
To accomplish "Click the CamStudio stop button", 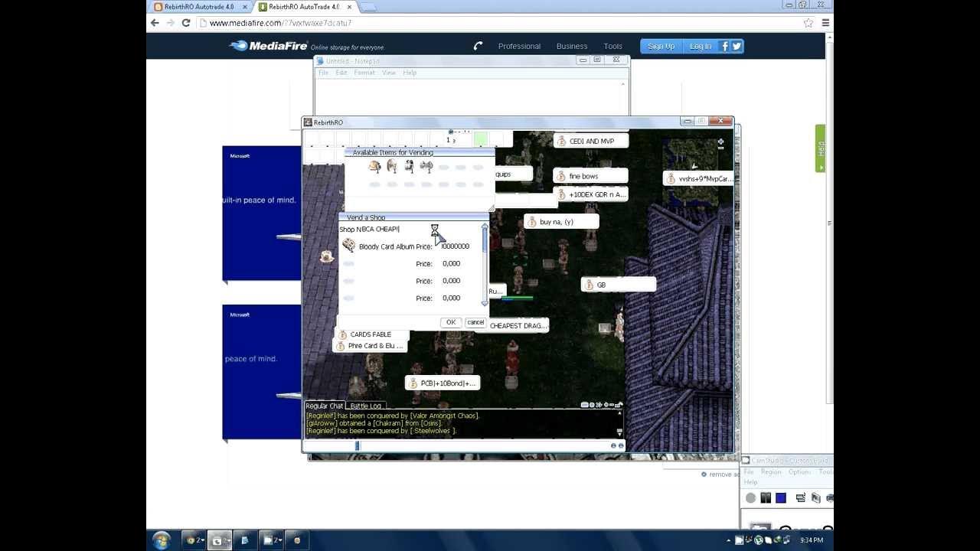I will click(x=781, y=497).
